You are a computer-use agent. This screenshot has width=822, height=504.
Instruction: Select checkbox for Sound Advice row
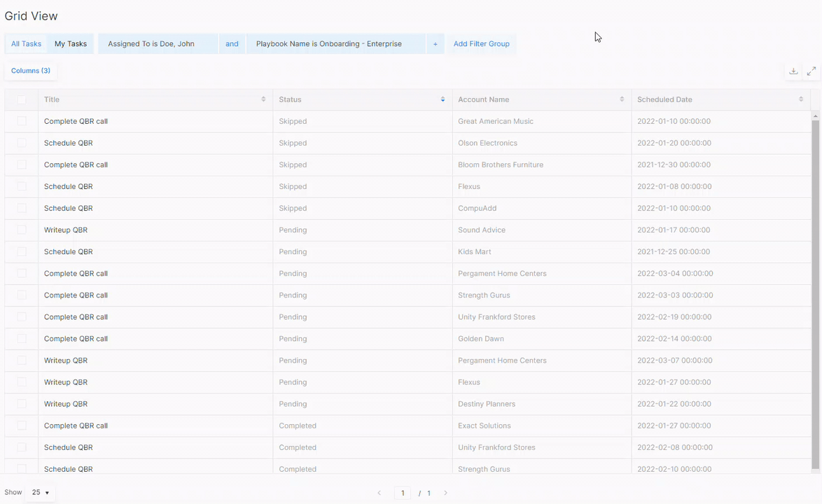coord(22,230)
